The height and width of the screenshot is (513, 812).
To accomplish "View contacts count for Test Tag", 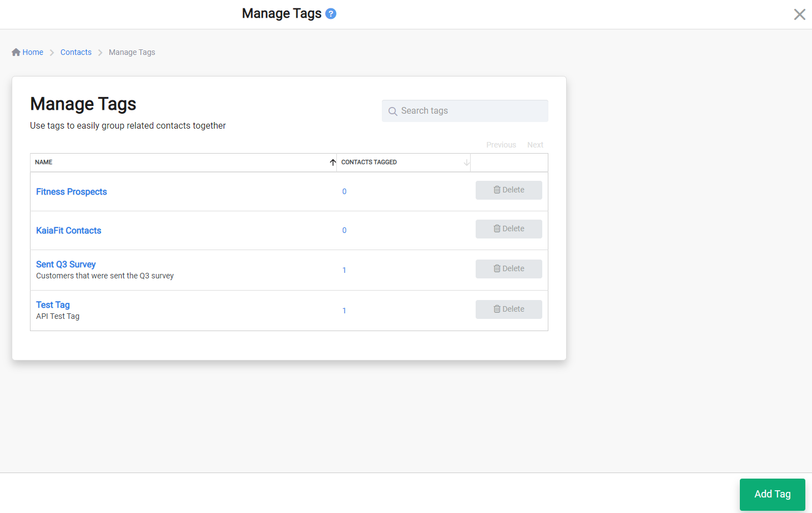I will tap(344, 311).
